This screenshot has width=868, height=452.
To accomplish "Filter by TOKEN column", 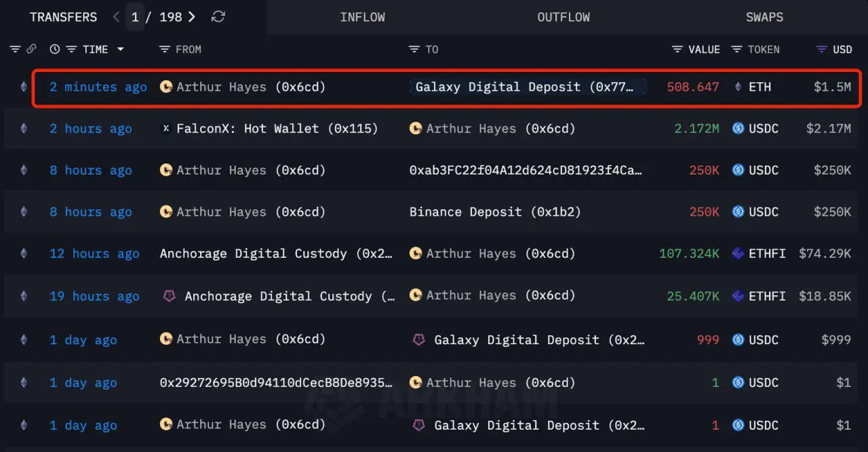I will 737,50.
